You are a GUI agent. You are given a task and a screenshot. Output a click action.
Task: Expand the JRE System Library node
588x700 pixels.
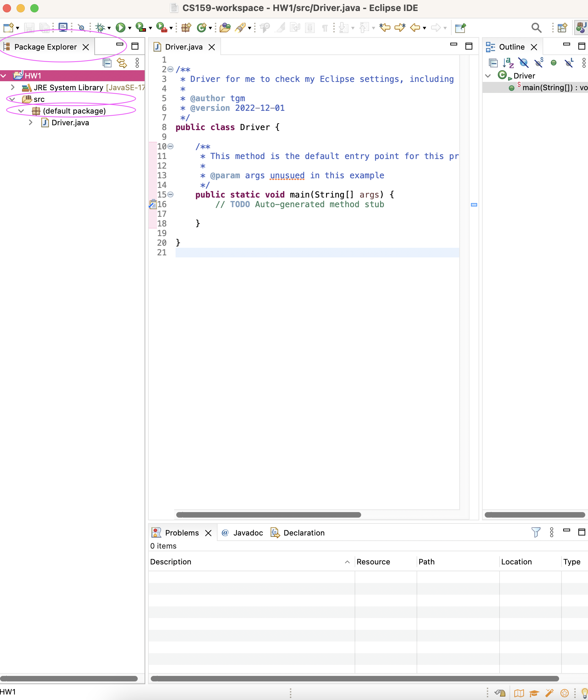[x=12, y=87]
